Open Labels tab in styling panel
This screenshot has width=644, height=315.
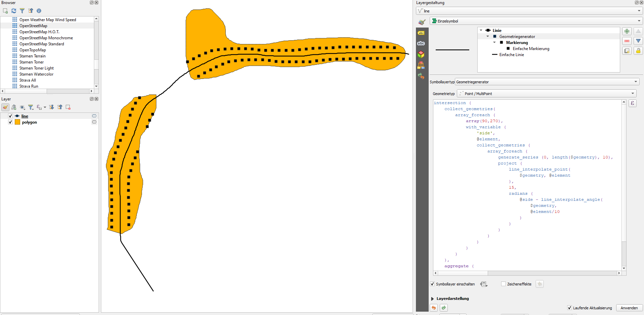point(421,33)
